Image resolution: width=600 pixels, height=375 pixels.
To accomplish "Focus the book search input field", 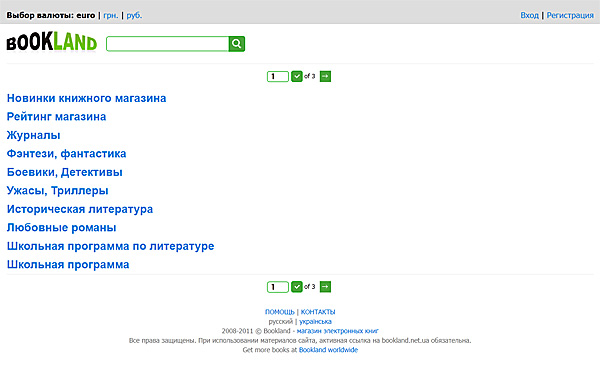I will pos(168,44).
